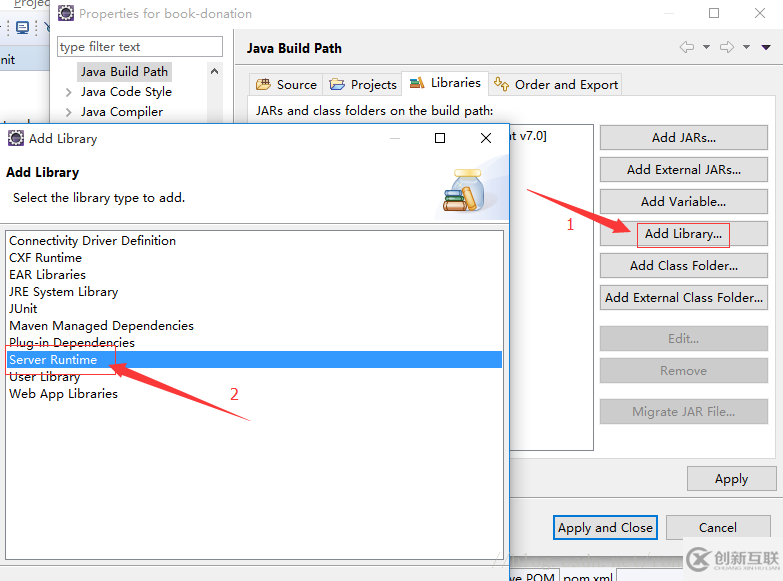Click the forward navigation arrow in Java Build Path header
783x581 pixels.
pyautogui.click(x=727, y=47)
